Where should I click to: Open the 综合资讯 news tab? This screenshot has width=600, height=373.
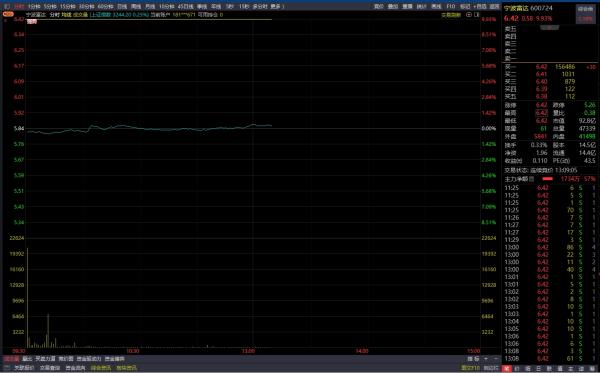pos(101,368)
